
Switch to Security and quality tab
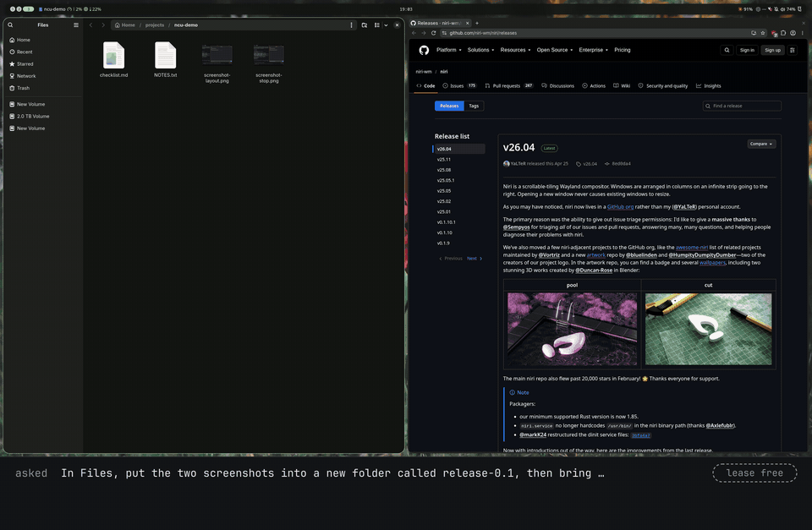663,86
